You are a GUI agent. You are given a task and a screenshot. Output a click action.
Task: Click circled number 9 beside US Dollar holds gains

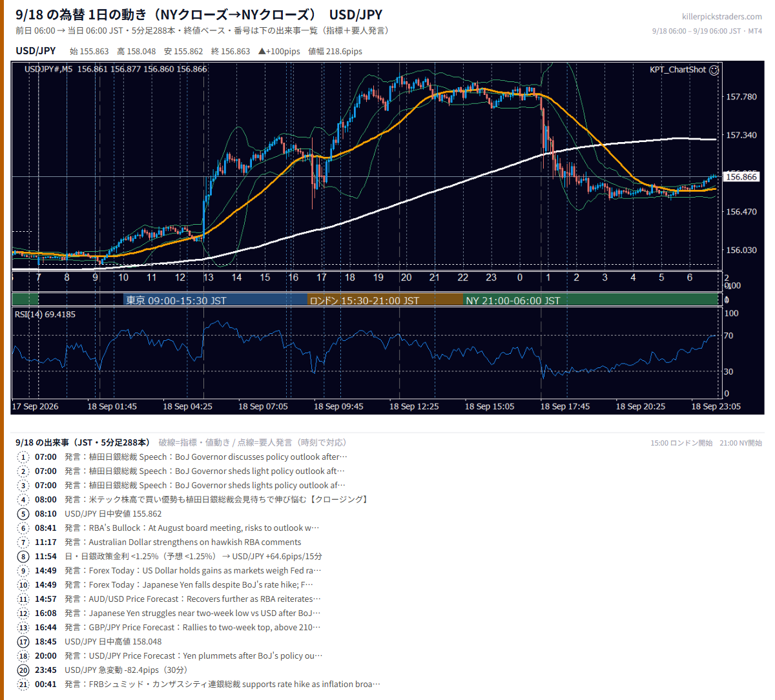(23, 571)
